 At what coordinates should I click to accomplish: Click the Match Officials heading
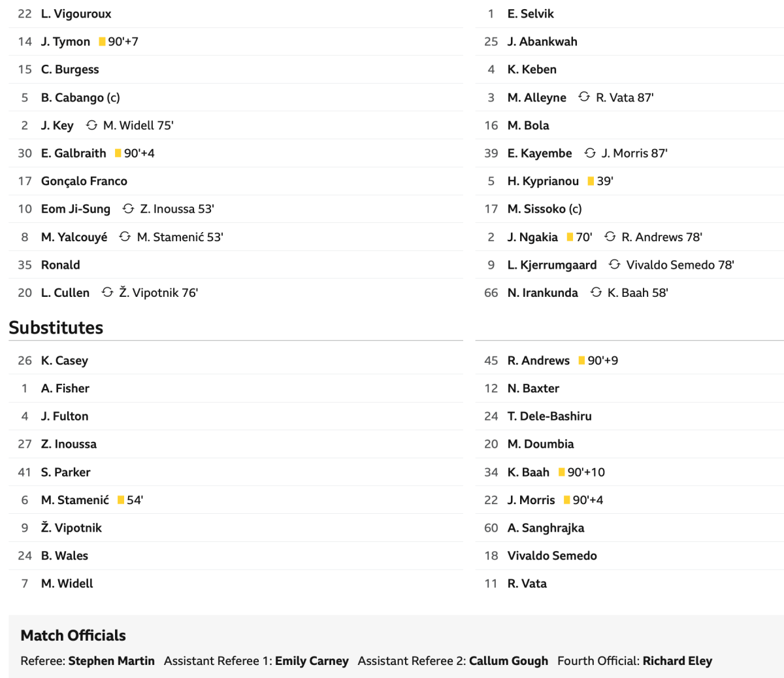(73, 636)
